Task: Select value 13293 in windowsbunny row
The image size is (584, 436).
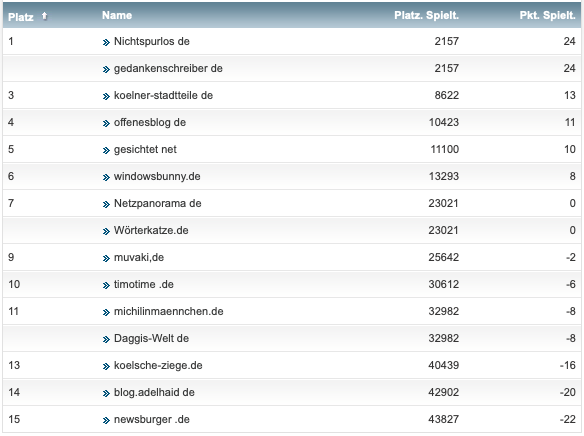Action: pyautogui.click(x=444, y=176)
